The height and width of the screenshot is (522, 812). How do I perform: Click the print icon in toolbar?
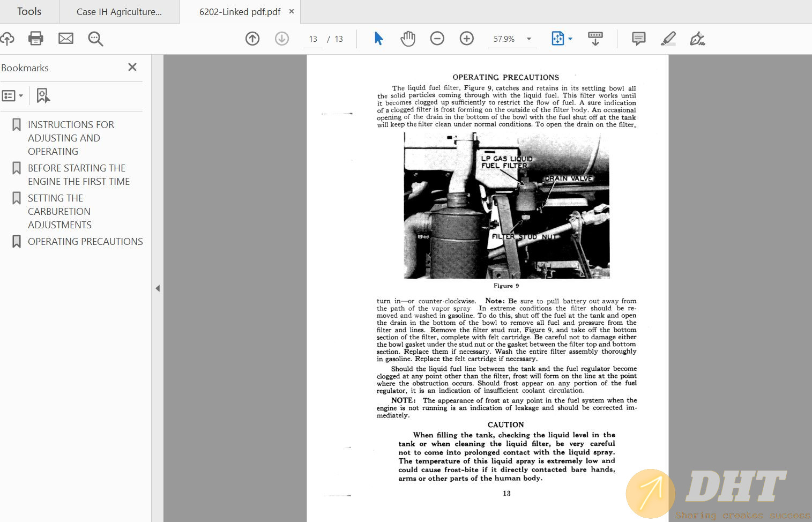[36, 39]
